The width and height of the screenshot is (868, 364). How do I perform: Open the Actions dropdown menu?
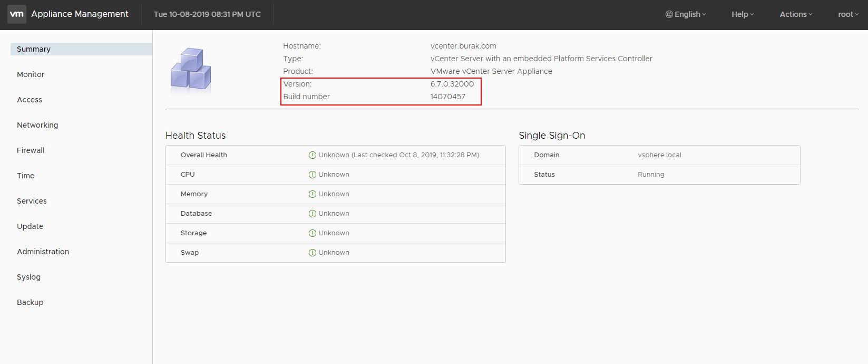click(796, 14)
